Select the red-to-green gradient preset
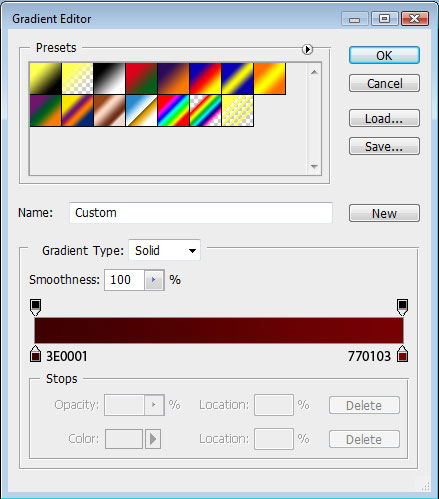This screenshot has width=439, height=499. pyautogui.click(x=142, y=79)
